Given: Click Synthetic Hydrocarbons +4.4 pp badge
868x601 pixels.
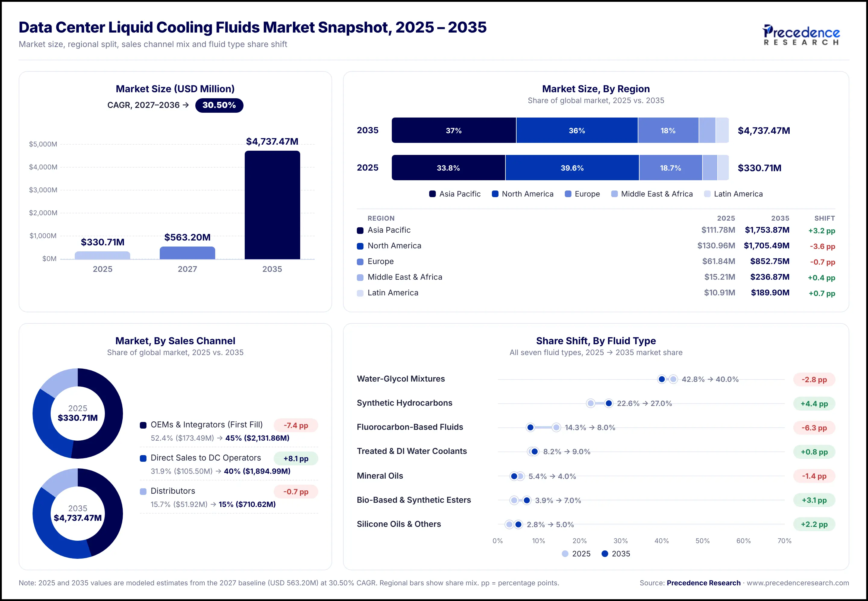Looking at the screenshot, I should pyautogui.click(x=814, y=404).
